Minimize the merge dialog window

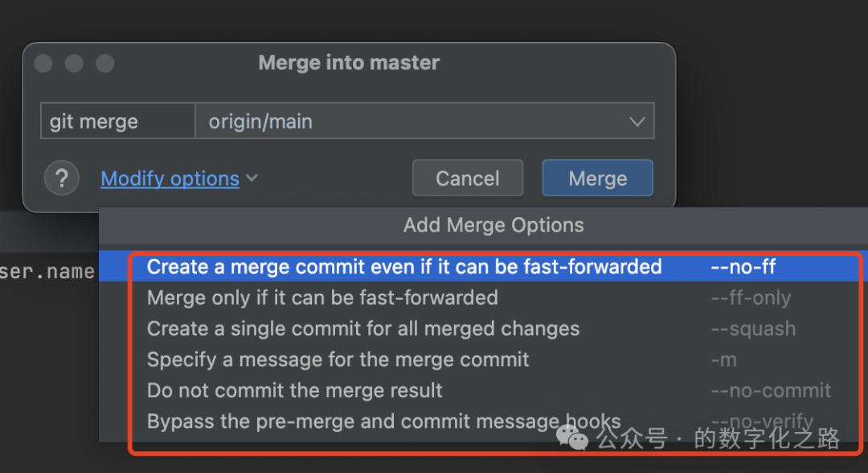(74, 64)
